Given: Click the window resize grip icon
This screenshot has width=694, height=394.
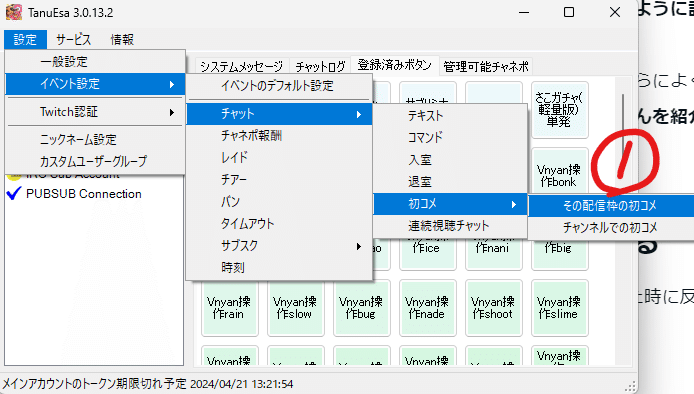Looking at the screenshot, I should pyautogui.click(x=631, y=386).
